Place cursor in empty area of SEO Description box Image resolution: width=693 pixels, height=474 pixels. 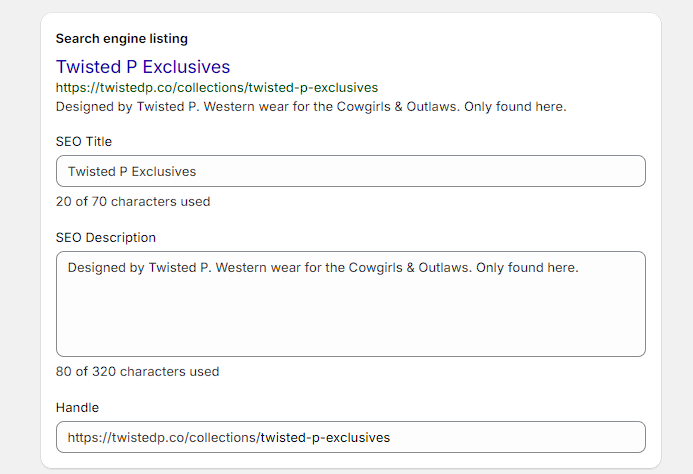350,320
